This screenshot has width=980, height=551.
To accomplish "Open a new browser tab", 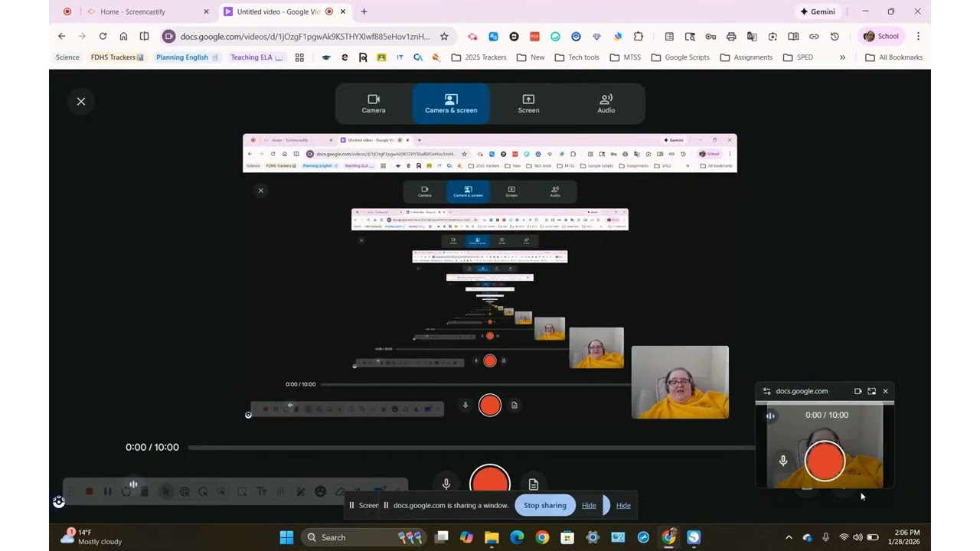I will [x=364, y=11].
